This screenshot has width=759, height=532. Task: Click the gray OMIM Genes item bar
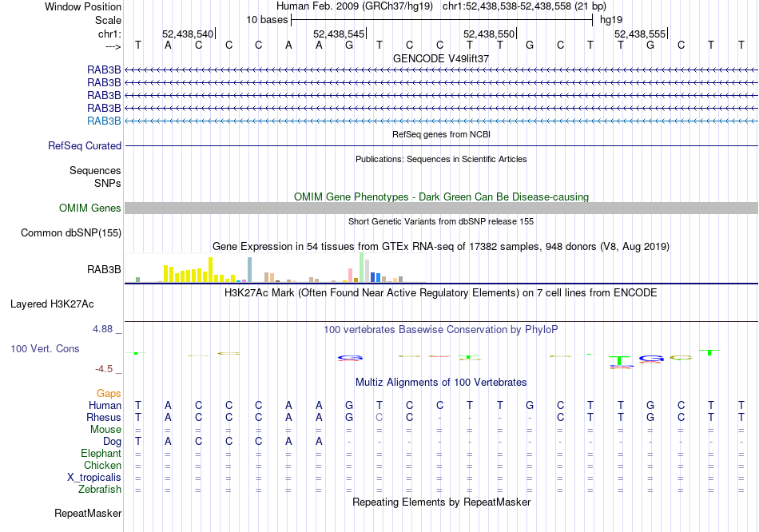click(441, 208)
